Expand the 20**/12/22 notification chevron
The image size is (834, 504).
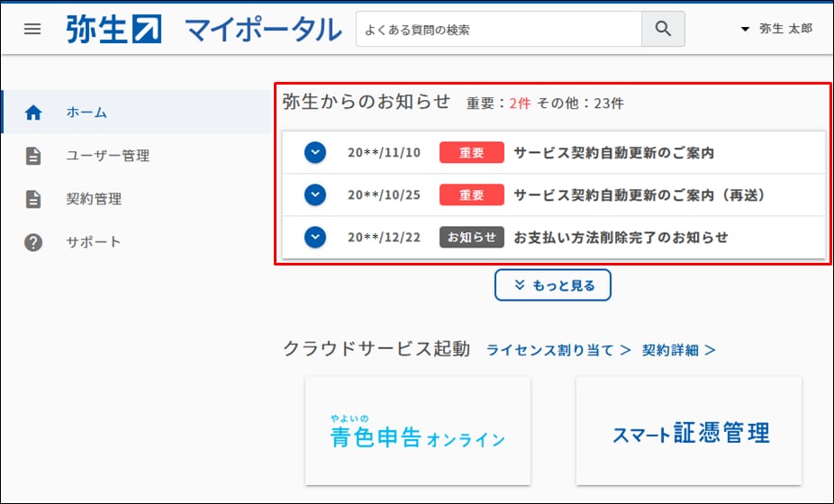pos(314,237)
